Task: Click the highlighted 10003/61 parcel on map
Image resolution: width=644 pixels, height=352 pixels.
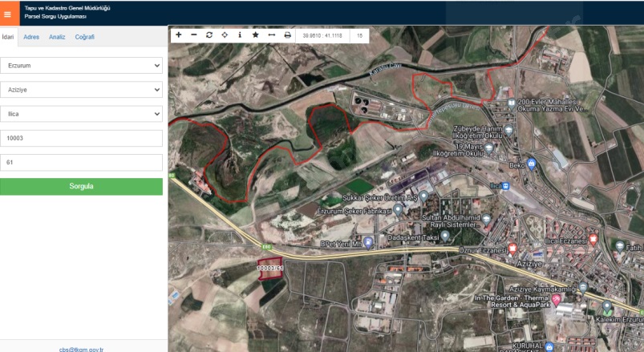Action: tap(270, 268)
